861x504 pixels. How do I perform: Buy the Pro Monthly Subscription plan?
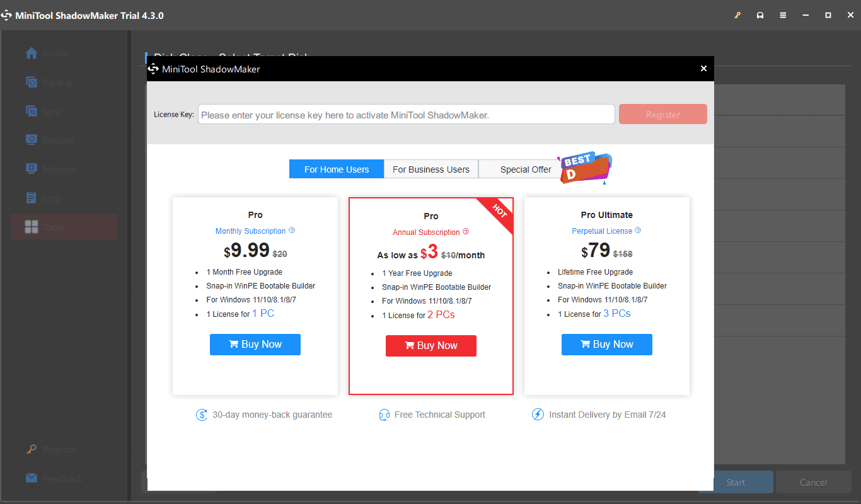click(x=255, y=345)
